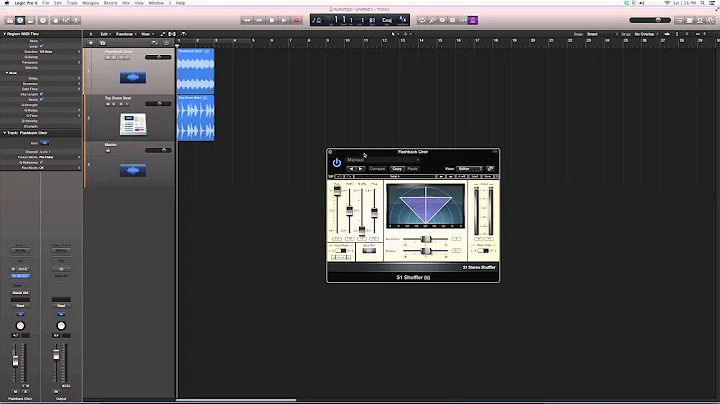Image resolution: width=720 pixels, height=404 pixels.
Task: Toggle the Inspector button in control bar
Action: (x=20, y=20)
